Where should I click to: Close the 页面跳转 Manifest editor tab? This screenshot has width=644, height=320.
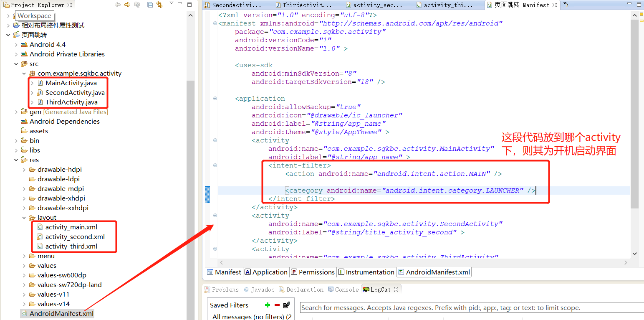[x=555, y=5]
